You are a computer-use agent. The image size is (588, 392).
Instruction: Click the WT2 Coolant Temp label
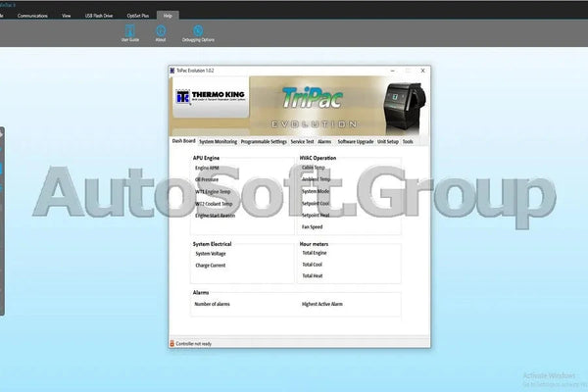pos(214,204)
